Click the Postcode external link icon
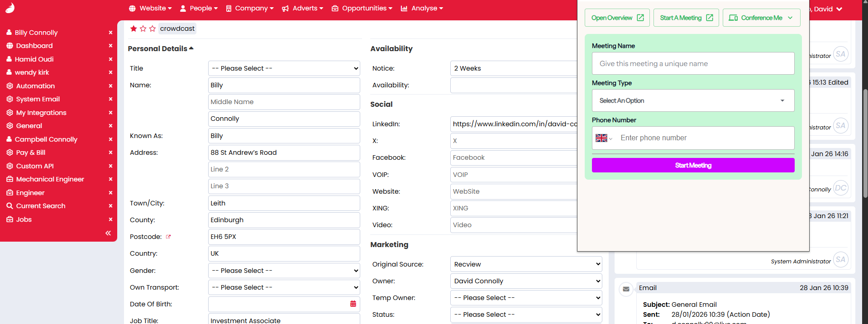This screenshot has width=868, height=324. click(168, 237)
